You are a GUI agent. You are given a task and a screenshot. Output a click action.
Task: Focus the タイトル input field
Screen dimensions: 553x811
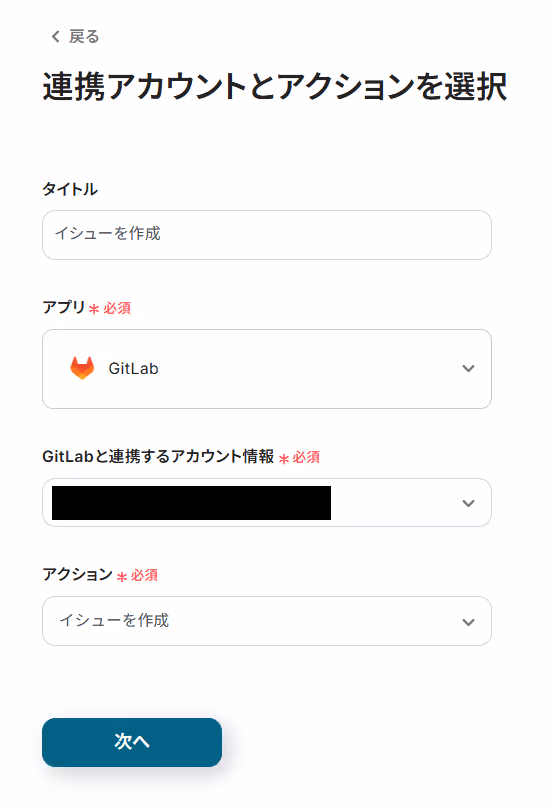pos(266,235)
